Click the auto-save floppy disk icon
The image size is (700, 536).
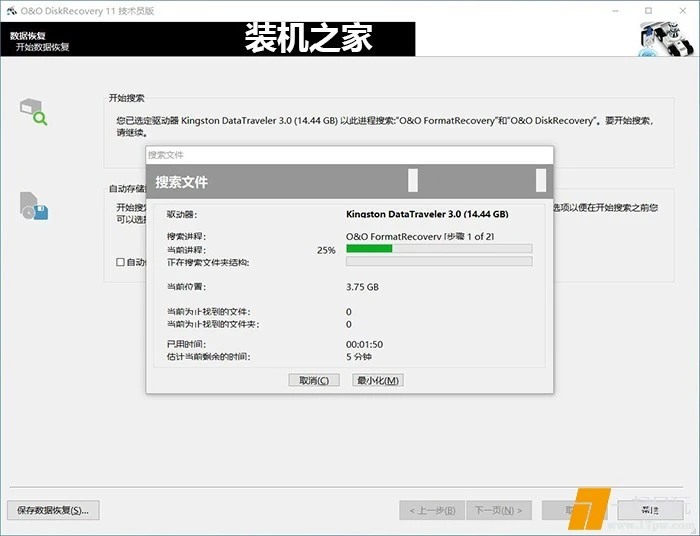pos(33,205)
